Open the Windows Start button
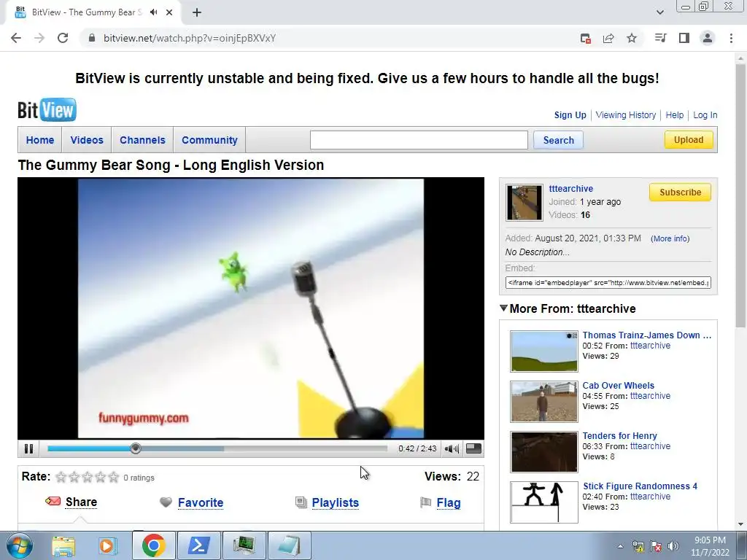The image size is (747, 560). (19, 545)
